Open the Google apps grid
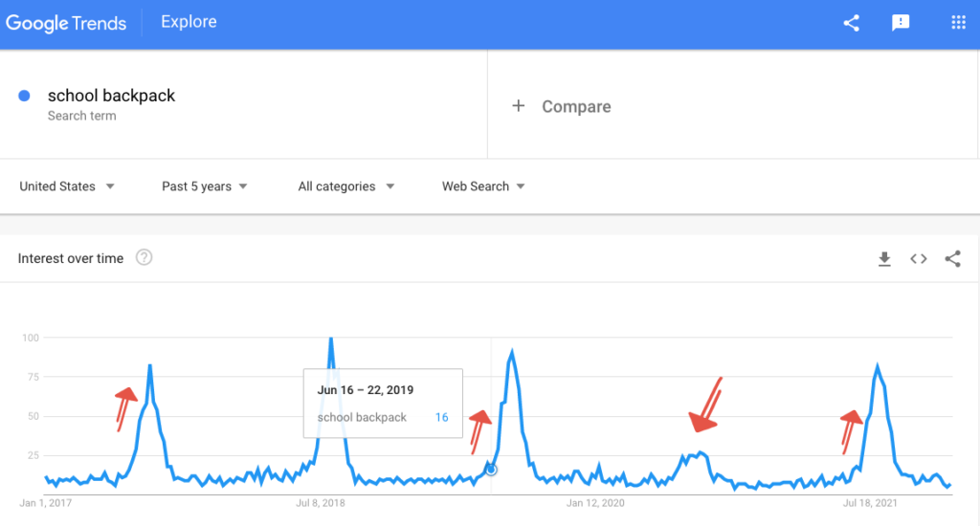Screen dimensions: 980x526 pos(958,23)
